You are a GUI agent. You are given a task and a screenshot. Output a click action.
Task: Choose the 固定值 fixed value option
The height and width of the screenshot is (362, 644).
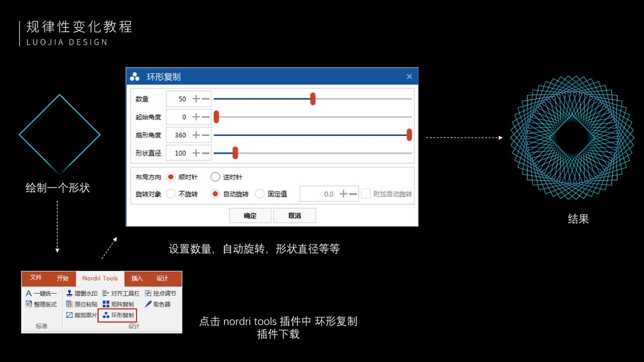(x=260, y=194)
